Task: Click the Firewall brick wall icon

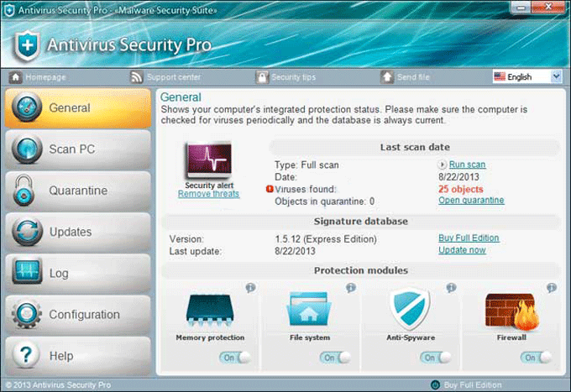Action: tap(511, 311)
